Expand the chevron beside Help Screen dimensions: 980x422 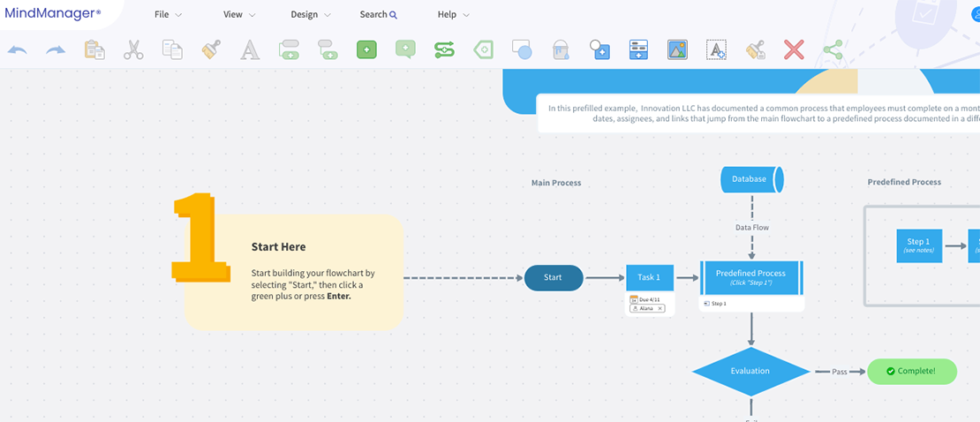click(465, 15)
